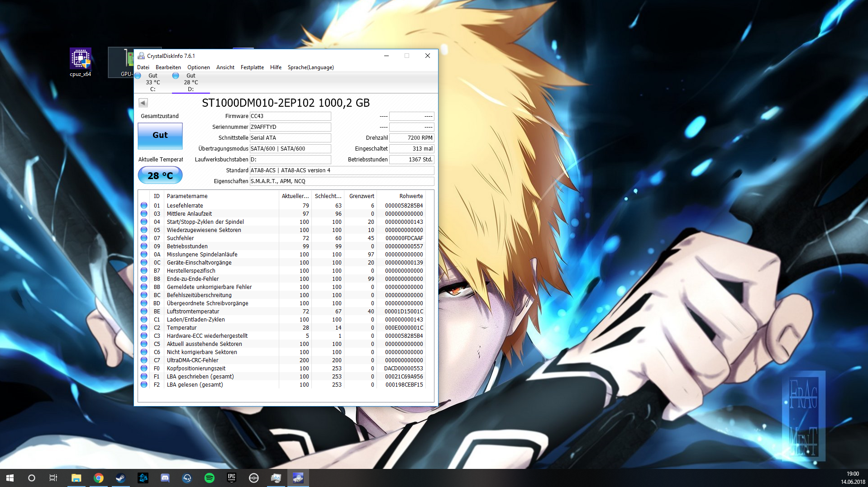Click the blue status orb for Lesefehlerrate
The image size is (868, 487).
click(x=144, y=205)
